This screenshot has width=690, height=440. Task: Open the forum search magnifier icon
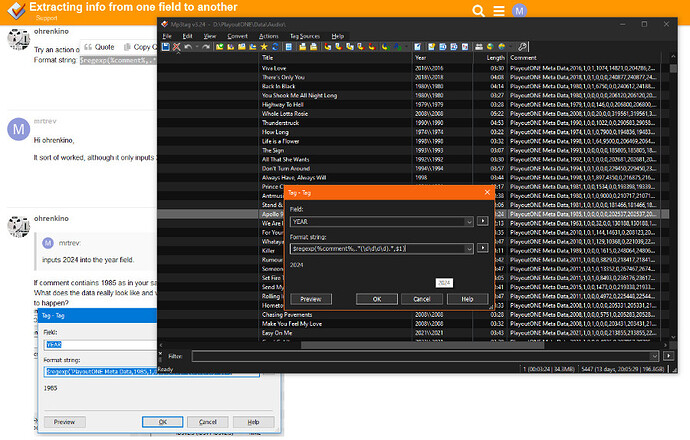coord(478,11)
